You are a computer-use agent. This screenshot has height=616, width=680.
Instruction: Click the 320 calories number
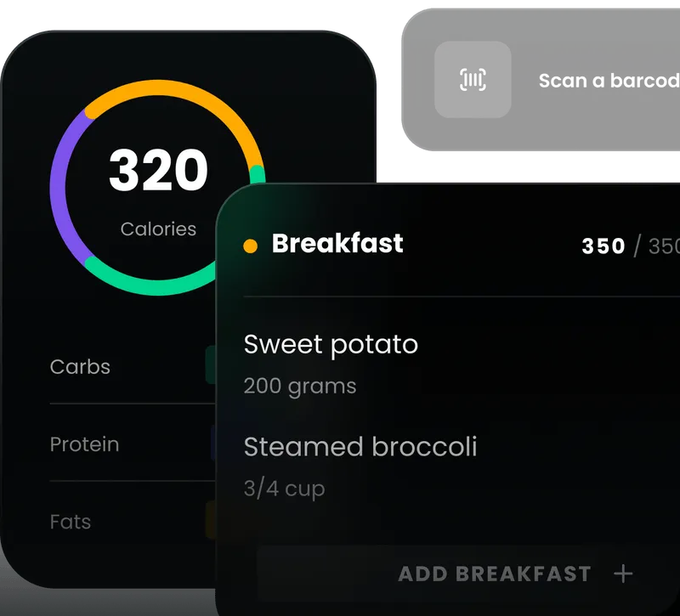tap(158, 171)
